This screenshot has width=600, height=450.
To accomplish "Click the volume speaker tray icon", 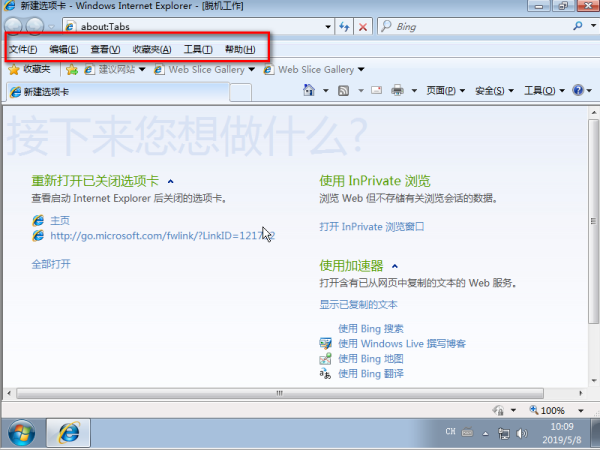I will click(x=521, y=433).
